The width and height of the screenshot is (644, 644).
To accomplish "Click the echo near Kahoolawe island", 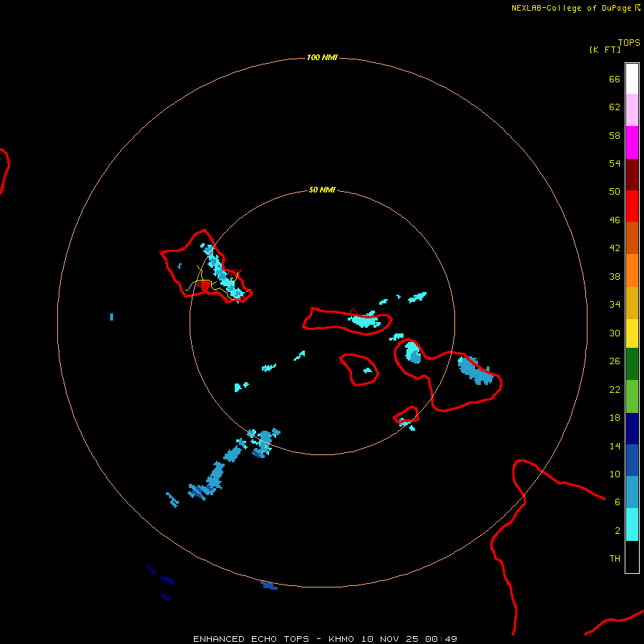I will pos(407,424).
